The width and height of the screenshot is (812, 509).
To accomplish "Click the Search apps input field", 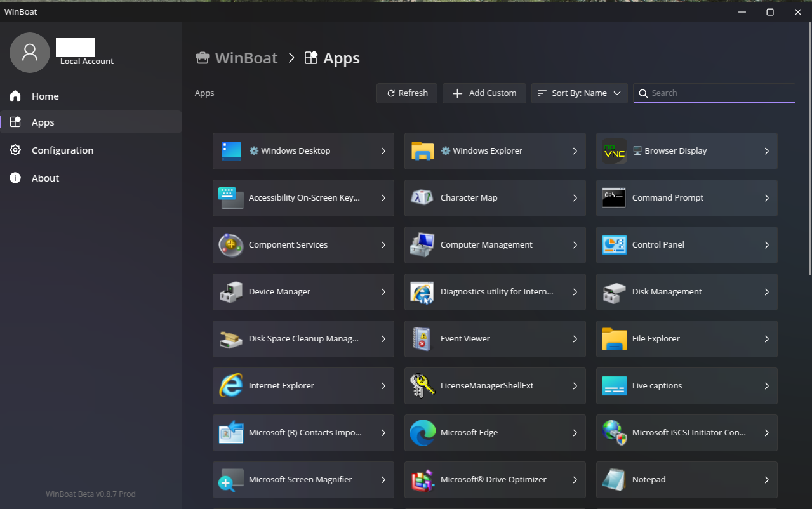I will pos(714,93).
